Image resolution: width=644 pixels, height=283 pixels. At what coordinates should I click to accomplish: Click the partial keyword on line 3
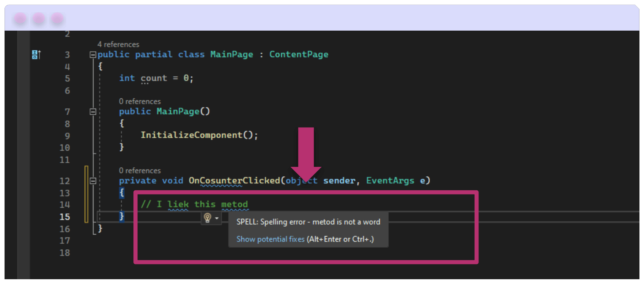(x=154, y=54)
